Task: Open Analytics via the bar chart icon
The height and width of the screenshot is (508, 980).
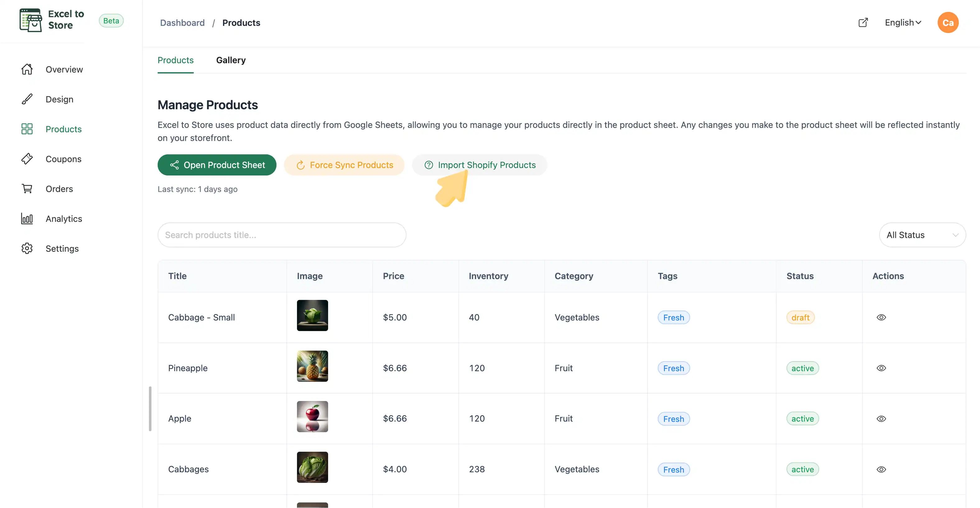Action: click(x=27, y=218)
